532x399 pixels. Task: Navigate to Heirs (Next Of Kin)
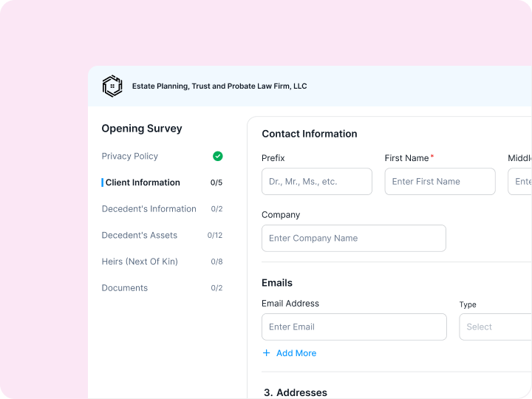coord(140,262)
